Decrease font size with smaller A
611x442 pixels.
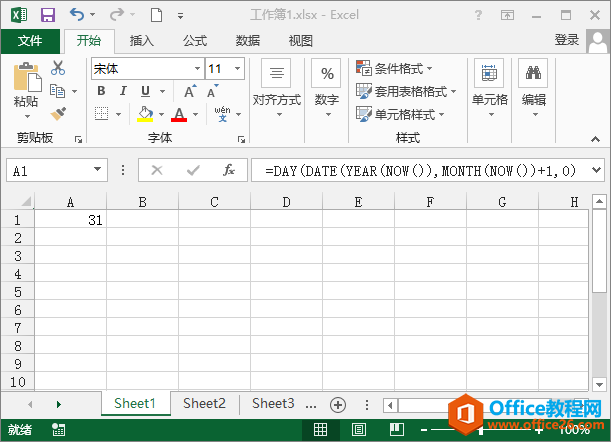tap(213, 92)
